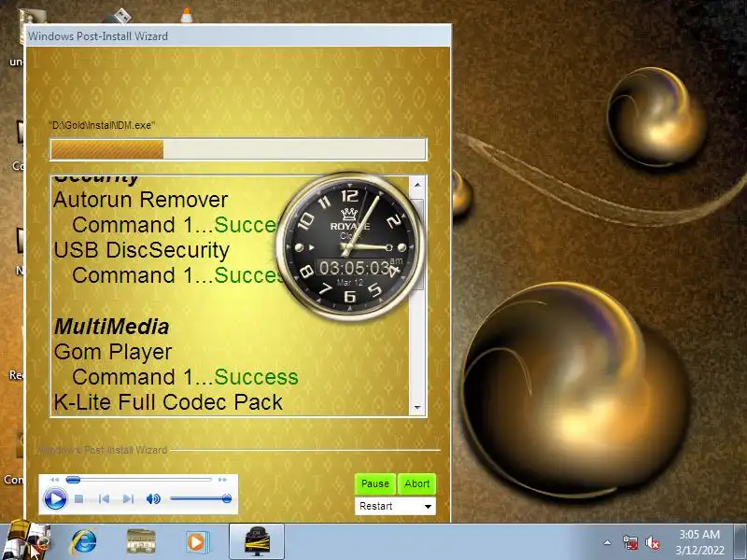
Task: Select the 'MultiMedia' heading
Action: tap(111, 327)
